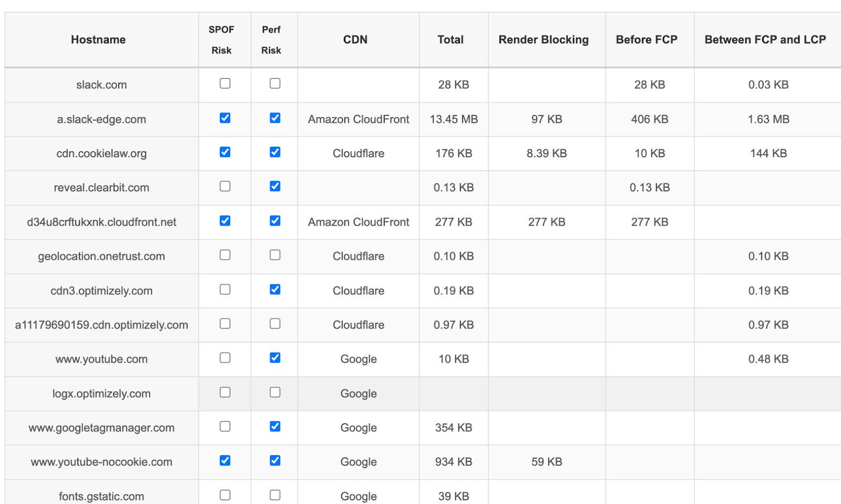Disable SPOF Risk for d34u8crftukxnk.cloudfront.net
This screenshot has height=504, width=841.
pyautogui.click(x=224, y=221)
